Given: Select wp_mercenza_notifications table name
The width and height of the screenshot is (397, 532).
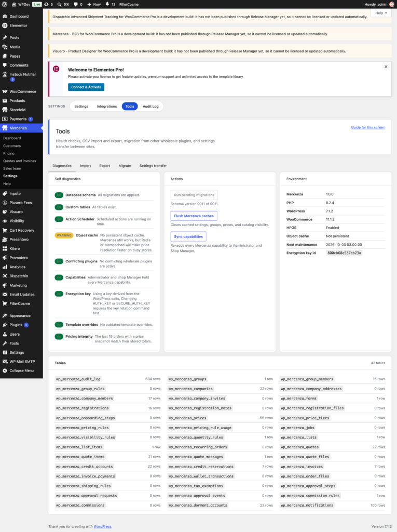Looking at the screenshot, I should pos(307,506).
